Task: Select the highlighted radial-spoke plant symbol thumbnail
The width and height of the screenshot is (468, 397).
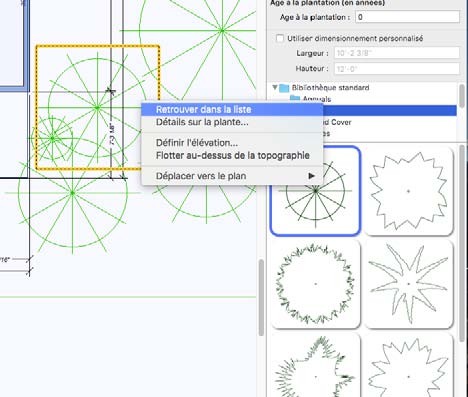Action: click(315, 191)
